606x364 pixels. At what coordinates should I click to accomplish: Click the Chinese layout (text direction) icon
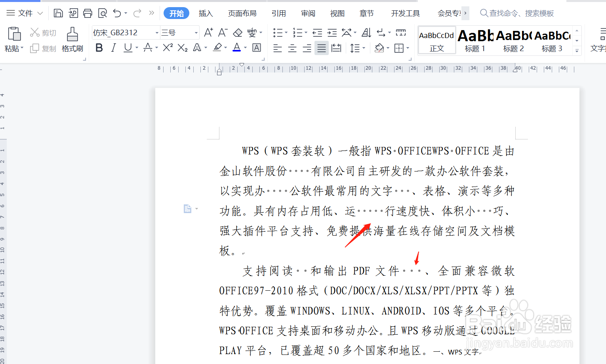(x=347, y=32)
